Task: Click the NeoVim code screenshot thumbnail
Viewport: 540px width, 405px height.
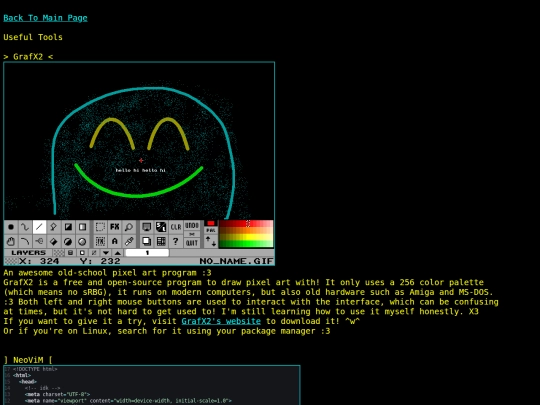Action: [152, 385]
